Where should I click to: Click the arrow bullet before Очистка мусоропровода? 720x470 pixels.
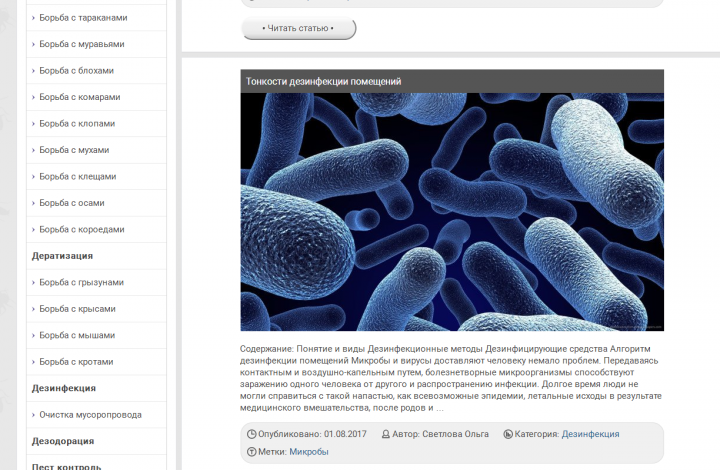click(33, 415)
